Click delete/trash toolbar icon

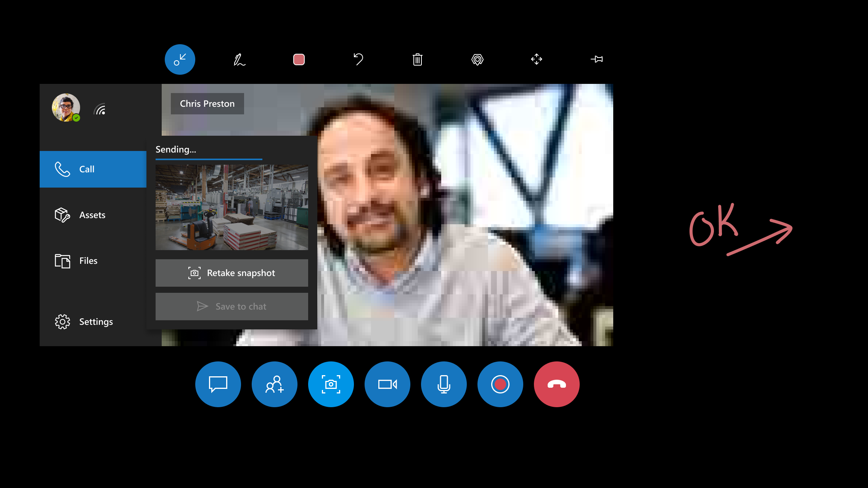pyautogui.click(x=417, y=59)
